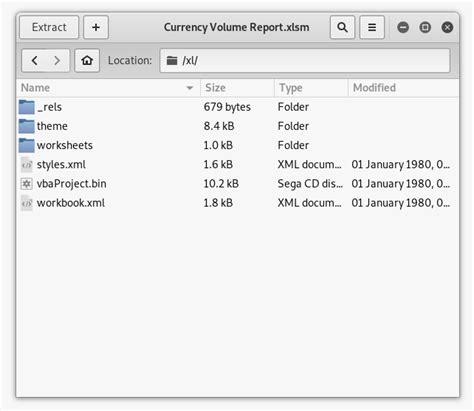Sort files by the Modified column
The image size is (474, 411).
[403, 88]
